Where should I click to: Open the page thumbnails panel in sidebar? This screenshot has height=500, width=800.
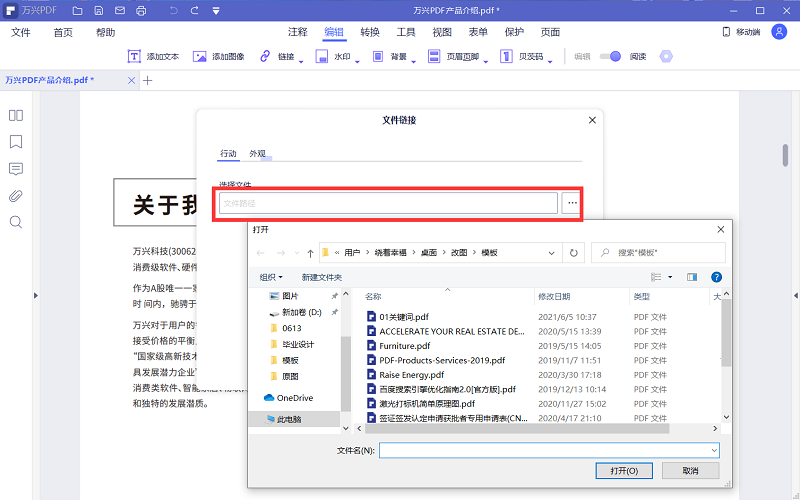click(16, 115)
